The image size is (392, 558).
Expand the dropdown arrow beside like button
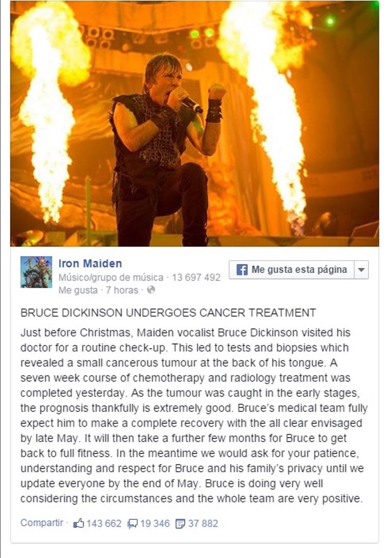tap(361, 270)
